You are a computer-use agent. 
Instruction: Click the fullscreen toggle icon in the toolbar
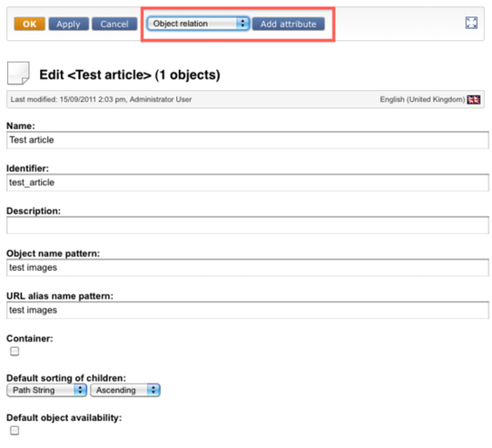pyautogui.click(x=471, y=23)
